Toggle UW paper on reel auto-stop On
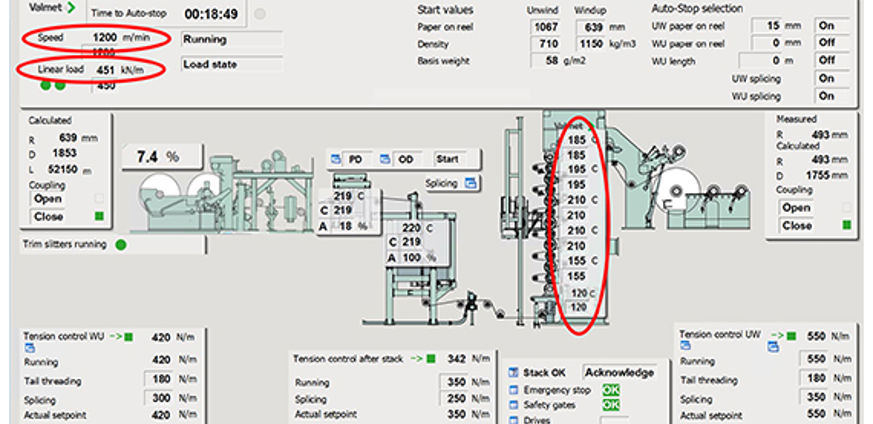 pos(832,26)
